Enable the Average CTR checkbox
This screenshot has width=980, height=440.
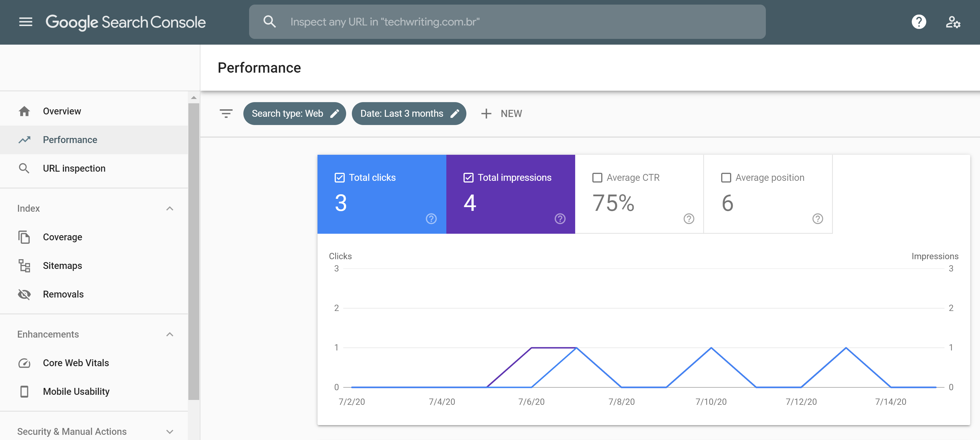coord(597,178)
